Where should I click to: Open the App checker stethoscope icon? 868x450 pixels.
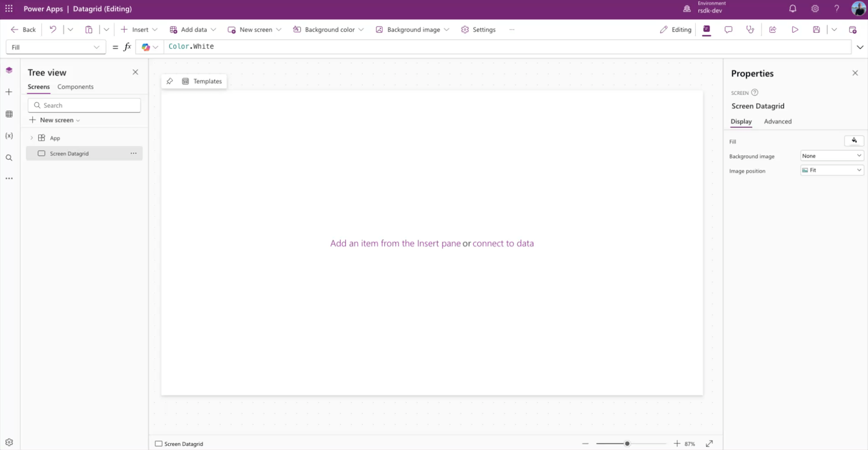coord(750,30)
